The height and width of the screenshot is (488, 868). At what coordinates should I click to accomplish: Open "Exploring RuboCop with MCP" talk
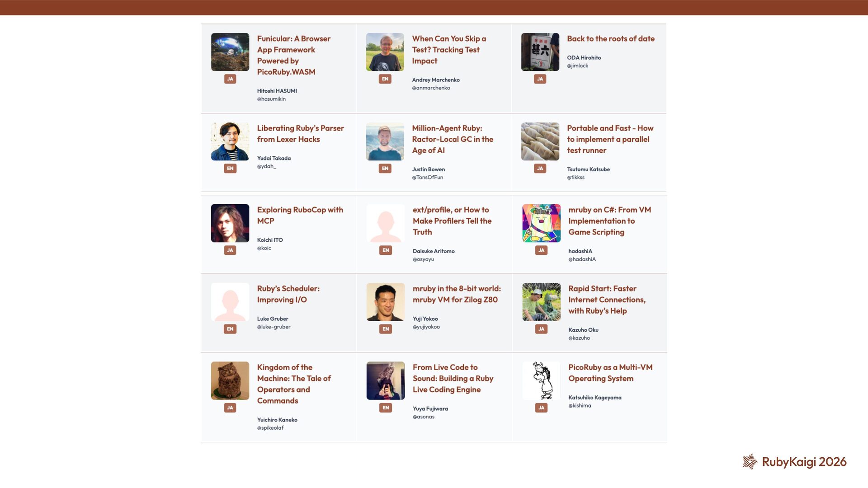pos(300,215)
